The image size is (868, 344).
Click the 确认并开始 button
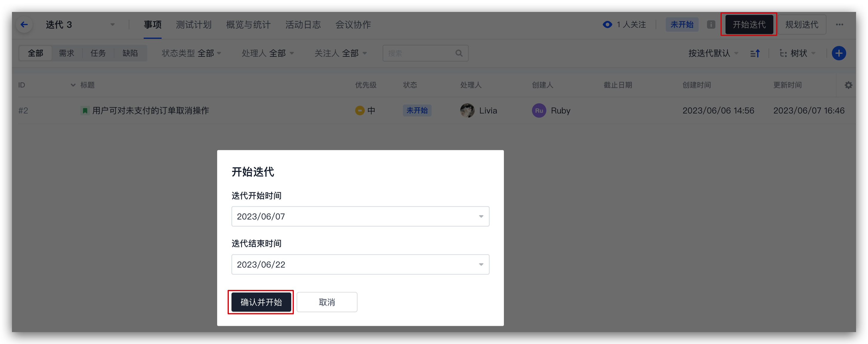[261, 302]
